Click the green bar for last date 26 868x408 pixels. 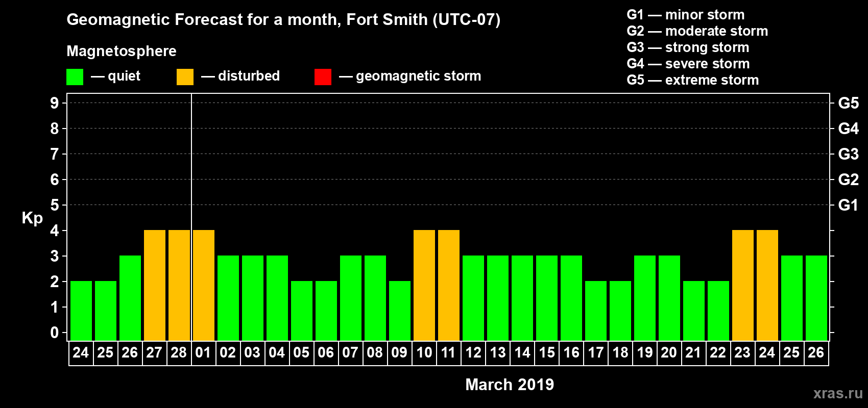point(816,298)
